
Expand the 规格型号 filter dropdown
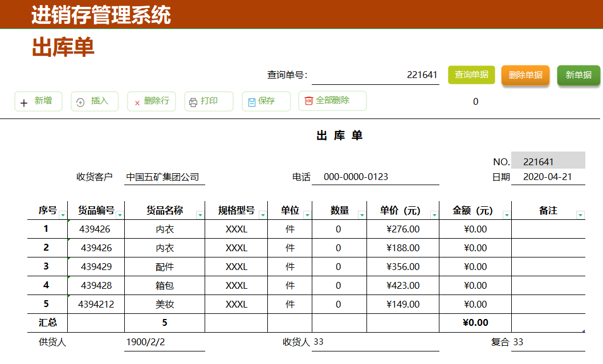click(262, 214)
